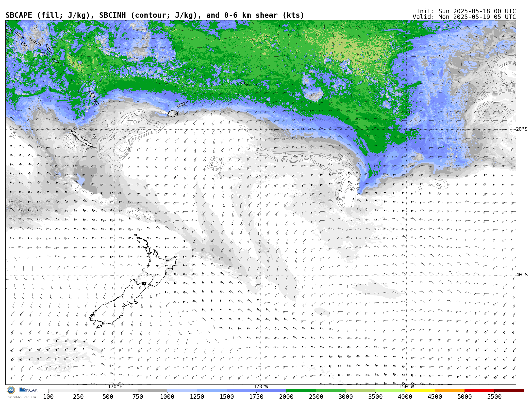
Task: Click the "170°E" longitude label
Action: 115,386
